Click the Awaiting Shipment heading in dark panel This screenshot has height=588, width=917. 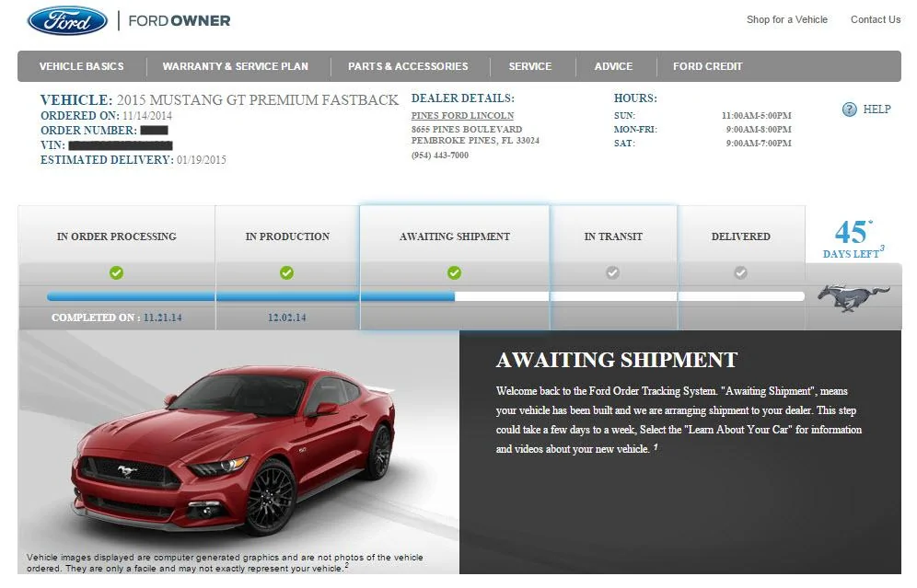pyautogui.click(x=617, y=360)
